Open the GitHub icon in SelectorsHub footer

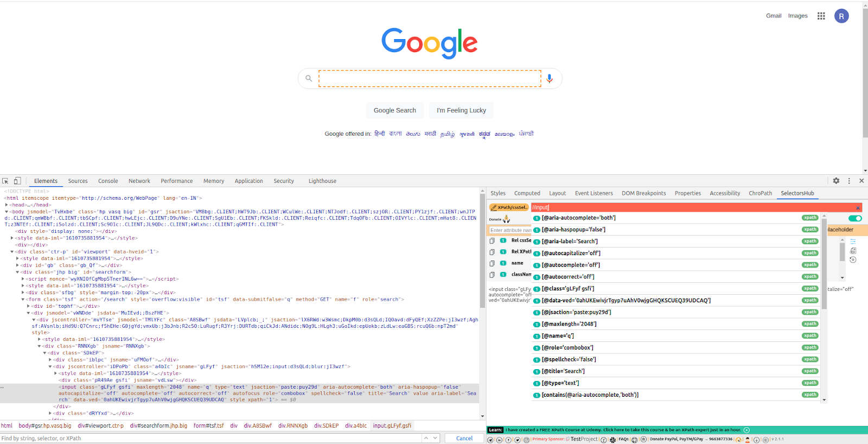tap(634, 440)
